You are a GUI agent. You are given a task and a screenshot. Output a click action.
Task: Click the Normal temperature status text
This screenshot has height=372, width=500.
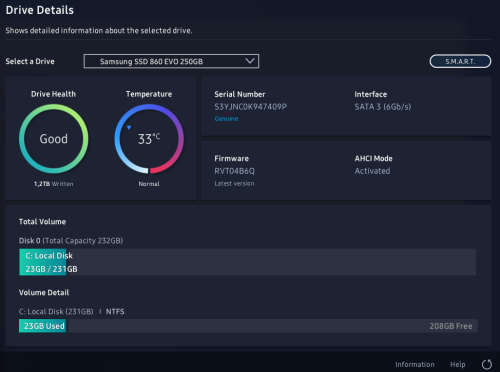coord(149,184)
